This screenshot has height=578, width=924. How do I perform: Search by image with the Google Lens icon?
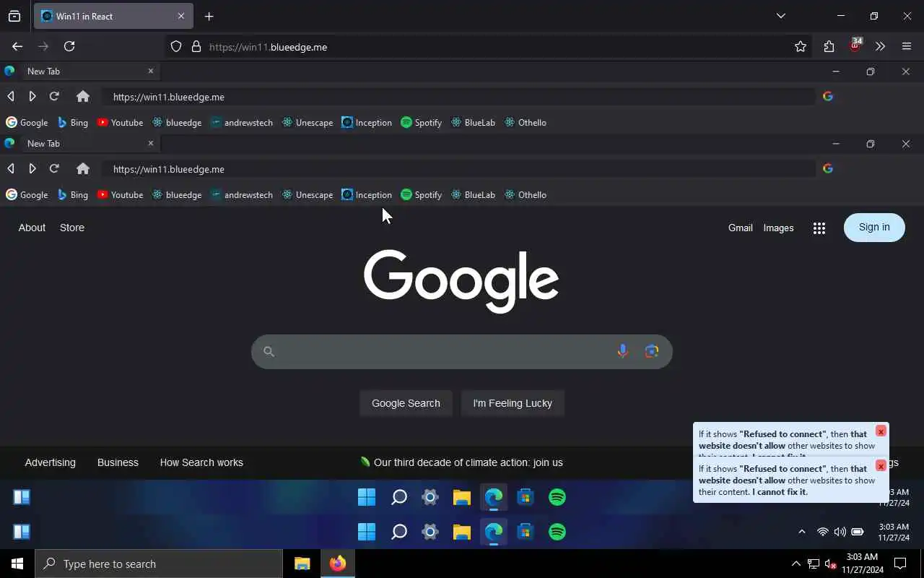(652, 351)
